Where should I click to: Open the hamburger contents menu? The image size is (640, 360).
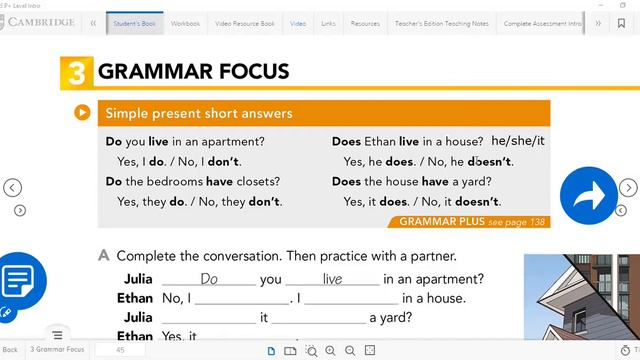[58, 336]
